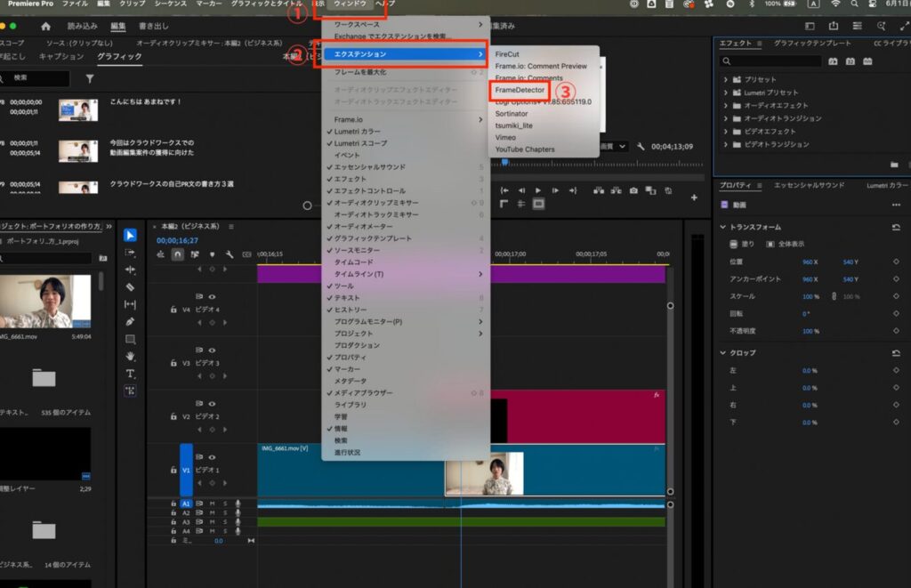Mute audio track A1
The height and width of the screenshot is (588, 911).
pos(212,503)
